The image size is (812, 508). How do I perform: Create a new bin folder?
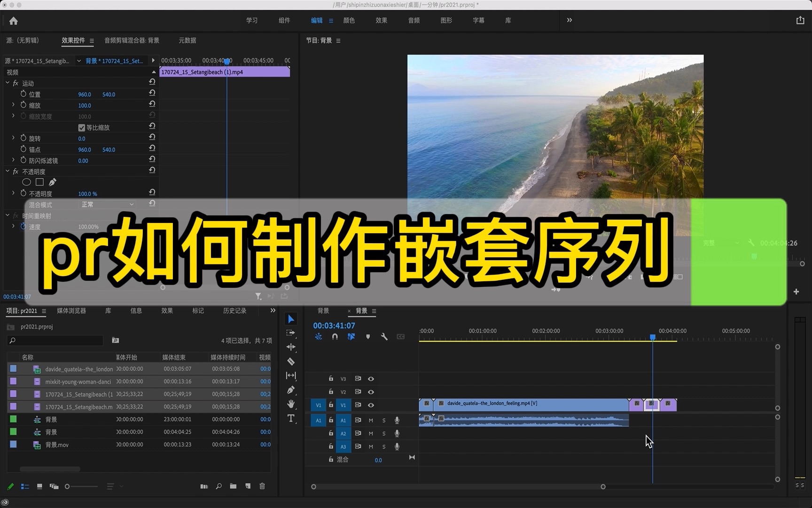(x=233, y=486)
